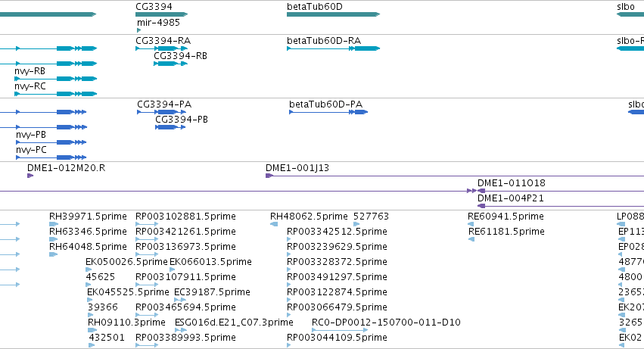Select the betaTub60D-RA transcript feature
The height and width of the screenshot is (349, 644).
click(x=334, y=48)
